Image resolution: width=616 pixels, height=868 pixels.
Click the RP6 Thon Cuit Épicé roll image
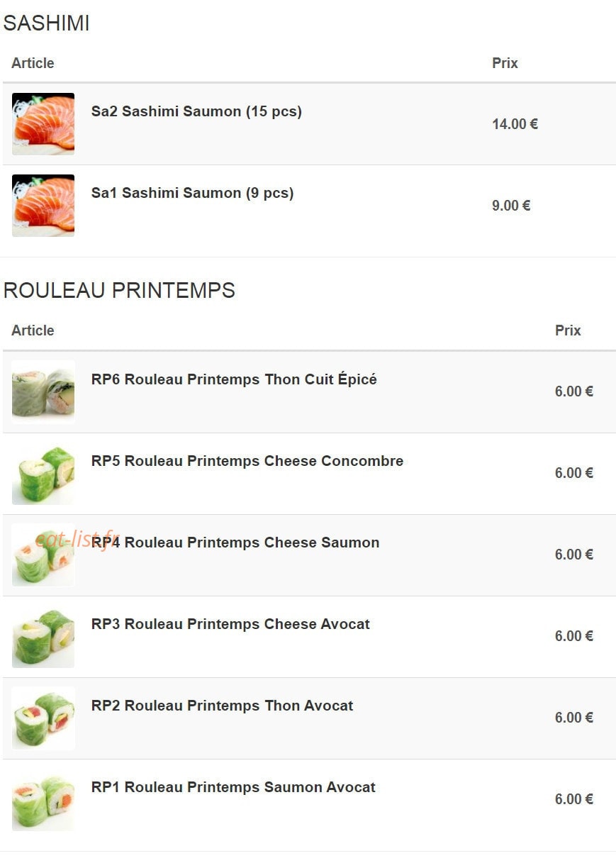(x=43, y=391)
